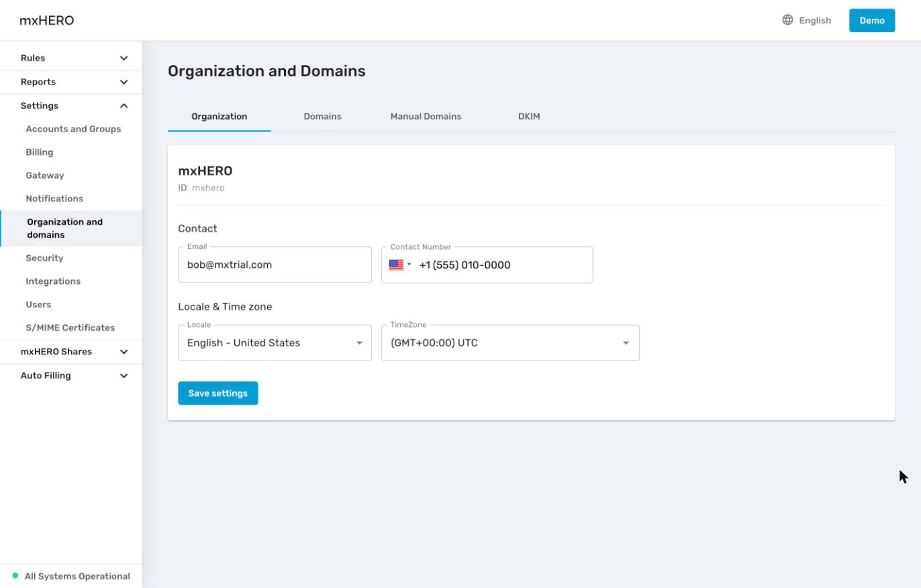Open Accounts and Groups settings
The image size is (921, 588).
click(x=73, y=129)
